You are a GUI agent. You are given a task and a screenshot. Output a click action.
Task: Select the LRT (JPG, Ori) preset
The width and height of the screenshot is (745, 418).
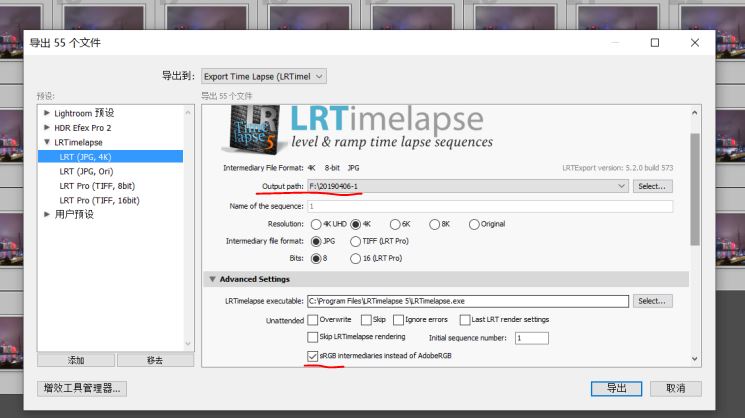pos(88,171)
